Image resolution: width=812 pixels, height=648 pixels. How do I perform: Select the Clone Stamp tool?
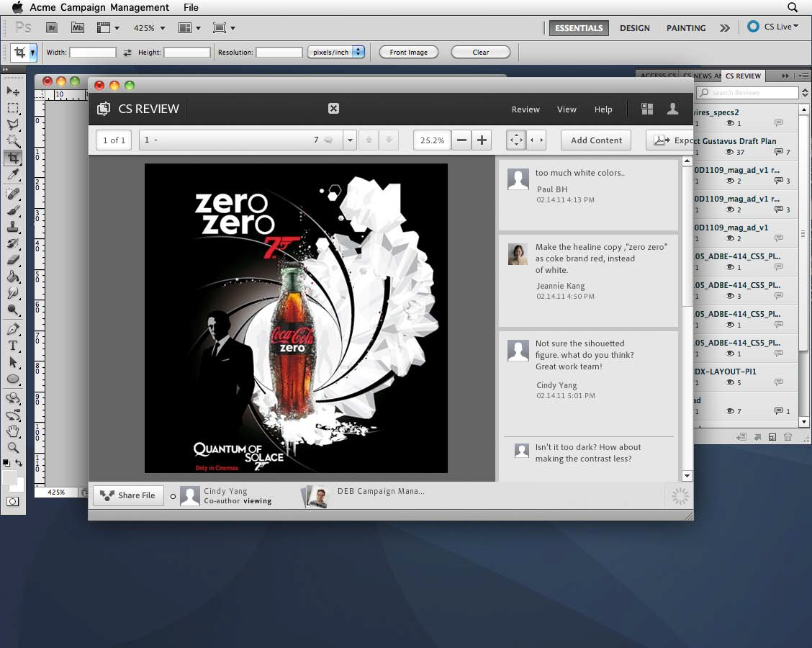click(13, 227)
